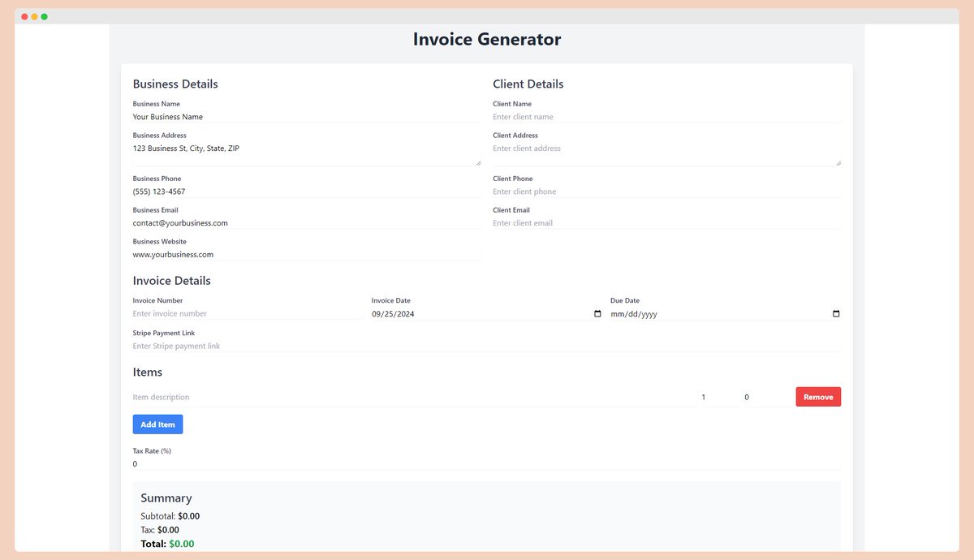Click the green window maximize dot

pos(44,17)
